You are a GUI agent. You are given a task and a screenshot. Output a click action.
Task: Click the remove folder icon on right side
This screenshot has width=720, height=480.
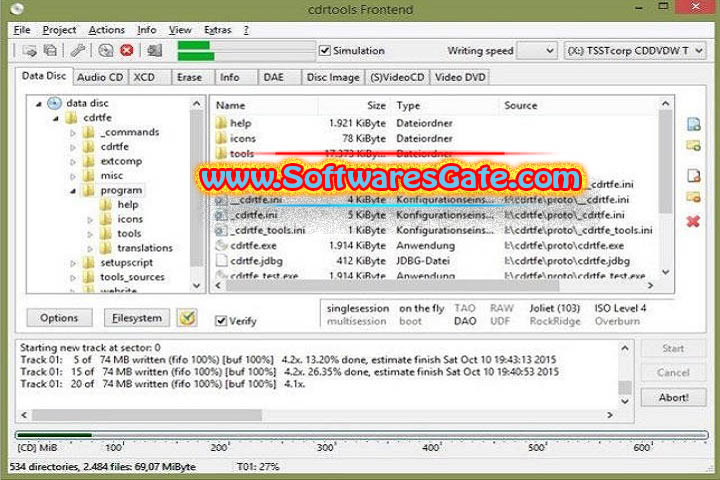pyautogui.click(x=693, y=198)
